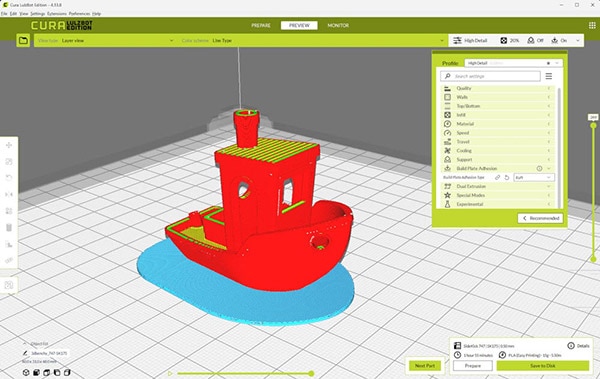Click the Prepare button in output panel
Screen dimensions: 600x379
pyautogui.click(x=473, y=366)
